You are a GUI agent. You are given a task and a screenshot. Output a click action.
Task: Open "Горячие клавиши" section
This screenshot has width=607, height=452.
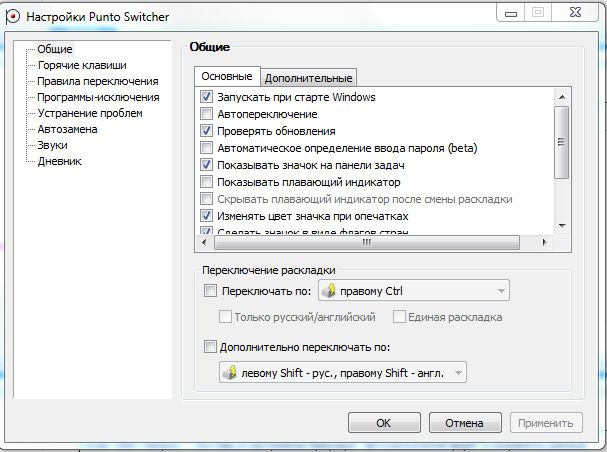click(82, 65)
